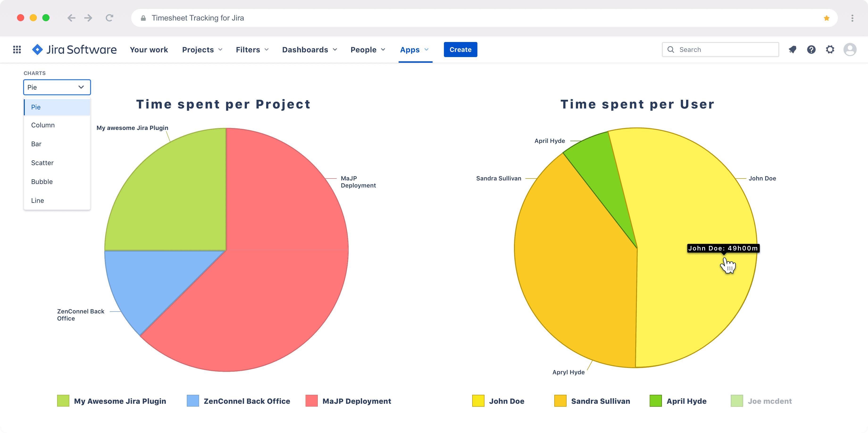Viewport: 868px width, 433px height.
Task: Click 'MaJP Deployment' pie chart label
Action: pyautogui.click(x=358, y=182)
